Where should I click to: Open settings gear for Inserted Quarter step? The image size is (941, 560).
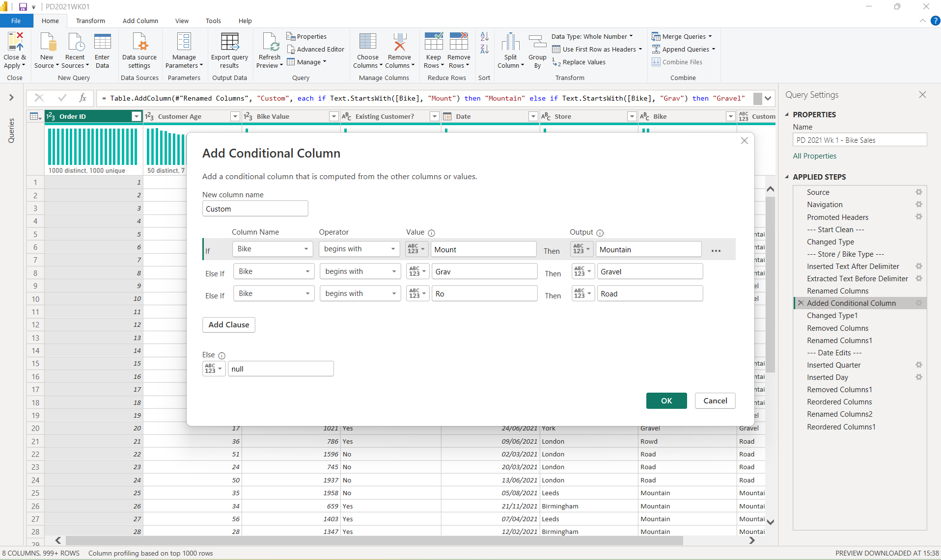(918, 365)
